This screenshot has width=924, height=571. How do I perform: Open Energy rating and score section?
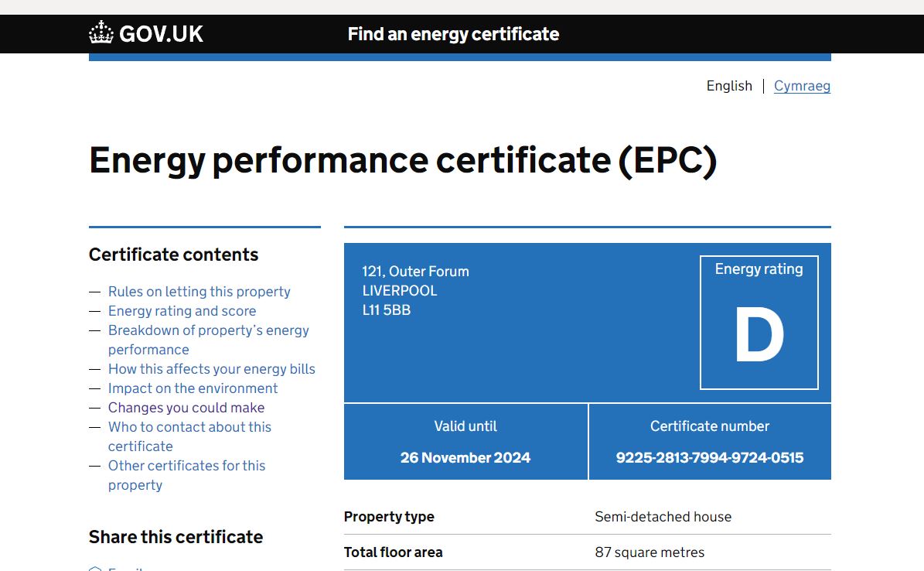tap(182, 311)
